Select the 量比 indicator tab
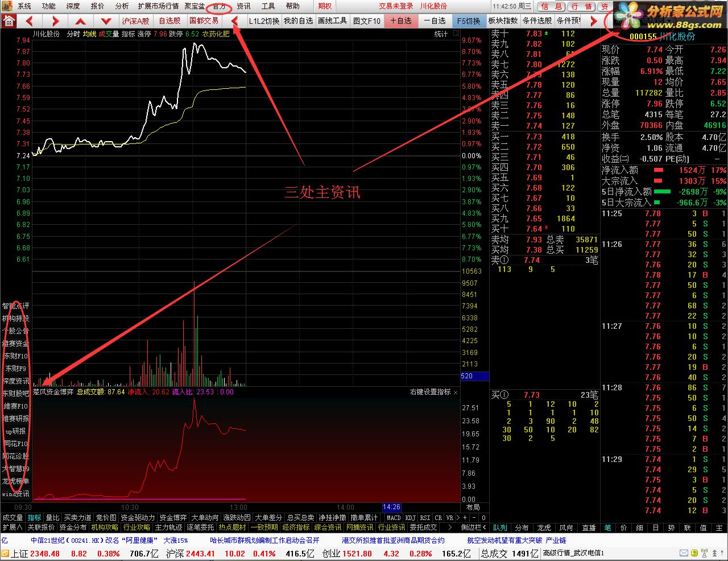Screen dimensions: 728x561 tap(52, 518)
